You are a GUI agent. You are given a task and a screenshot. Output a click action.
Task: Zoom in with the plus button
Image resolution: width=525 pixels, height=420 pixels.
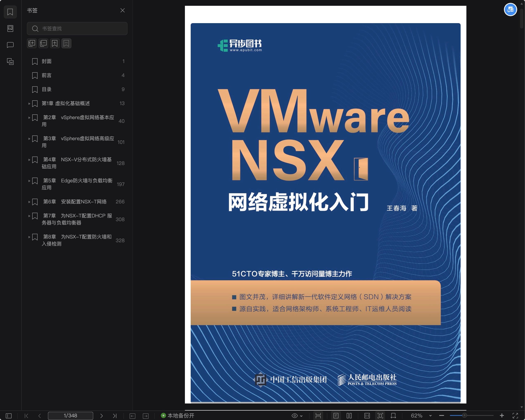pyautogui.click(x=502, y=416)
